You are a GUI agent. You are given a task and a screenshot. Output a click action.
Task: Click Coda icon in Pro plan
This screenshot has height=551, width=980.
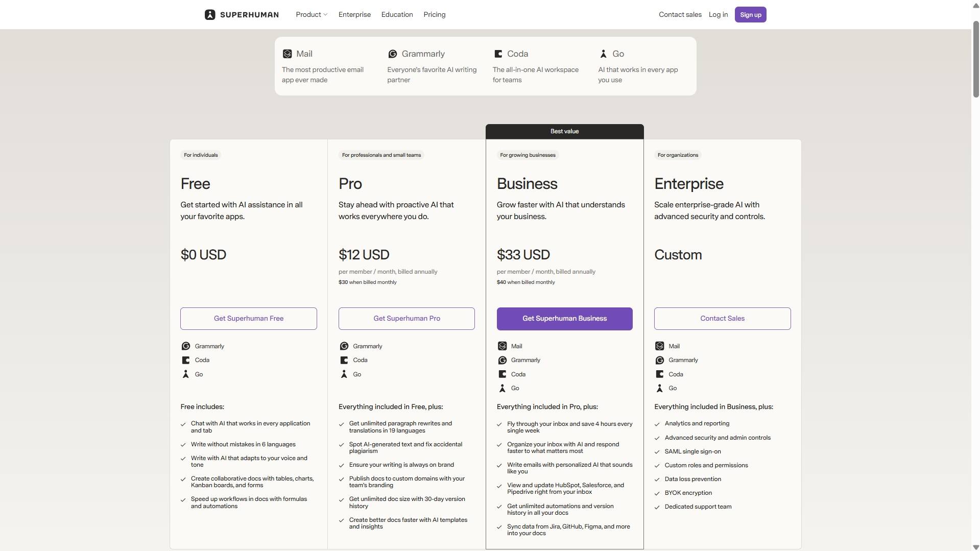(344, 360)
